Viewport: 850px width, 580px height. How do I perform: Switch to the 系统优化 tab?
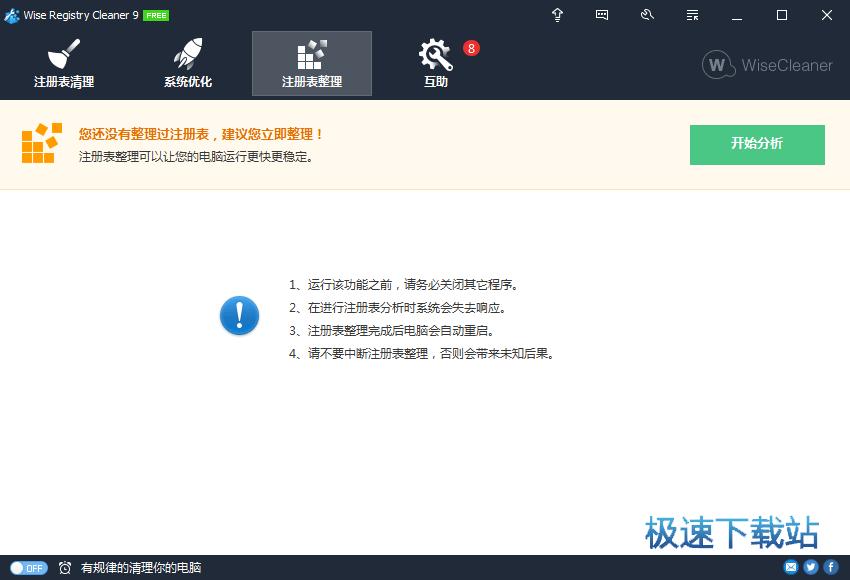(x=188, y=63)
